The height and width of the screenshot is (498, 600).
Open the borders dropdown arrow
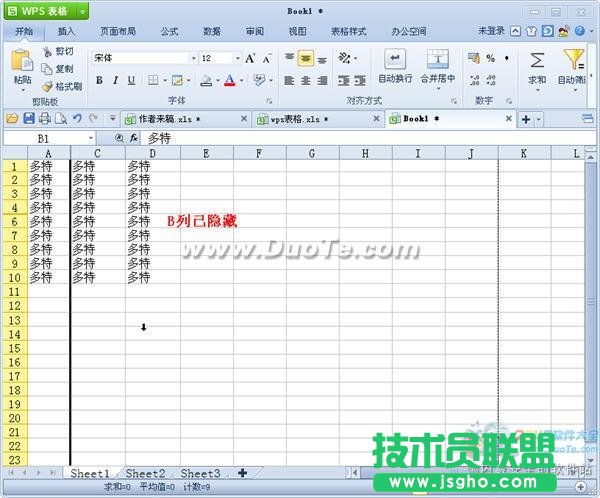[x=165, y=81]
